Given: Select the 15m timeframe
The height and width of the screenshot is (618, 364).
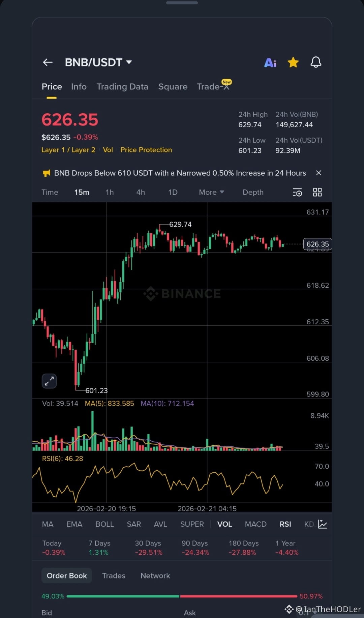Looking at the screenshot, I should click(82, 192).
